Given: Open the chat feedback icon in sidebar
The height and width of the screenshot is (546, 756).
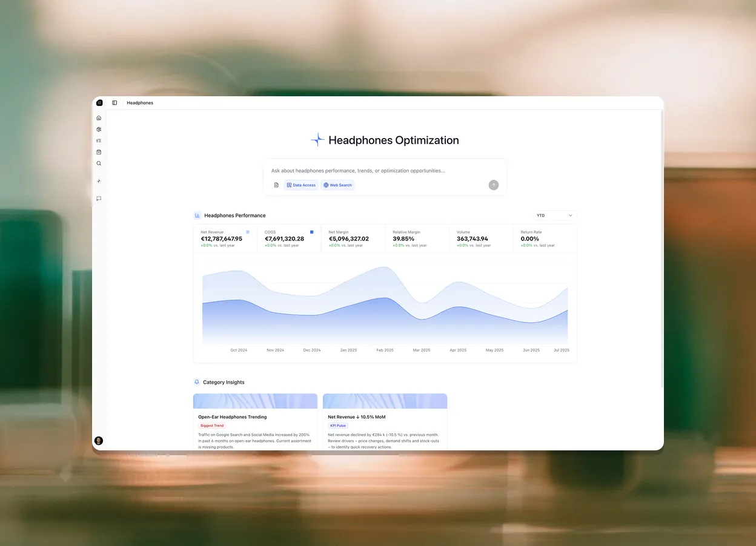Looking at the screenshot, I should (x=99, y=199).
